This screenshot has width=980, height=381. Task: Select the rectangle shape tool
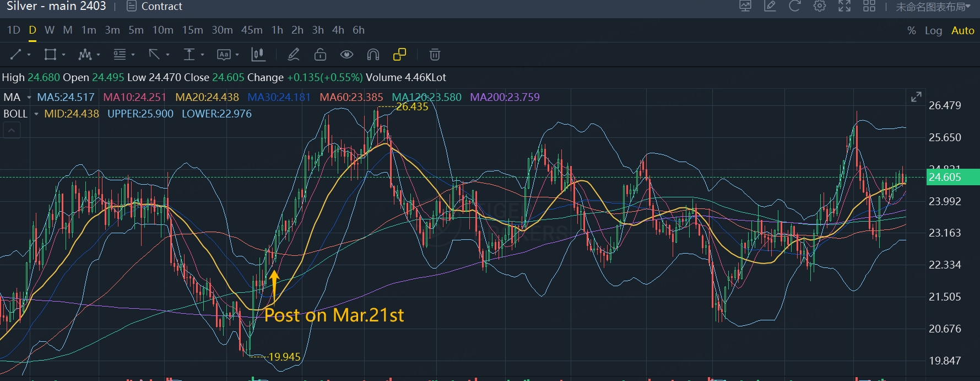[x=50, y=55]
